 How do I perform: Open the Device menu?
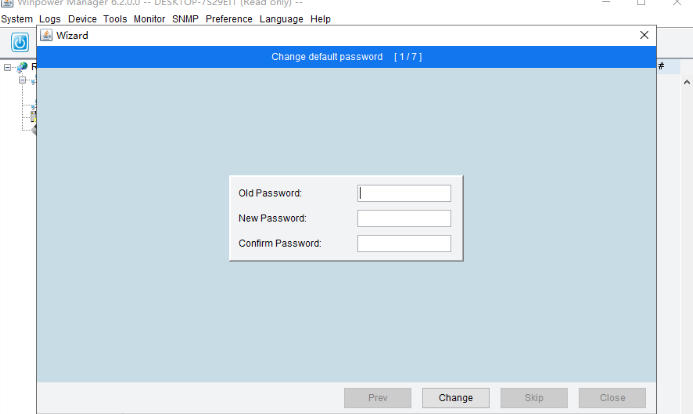tap(82, 19)
